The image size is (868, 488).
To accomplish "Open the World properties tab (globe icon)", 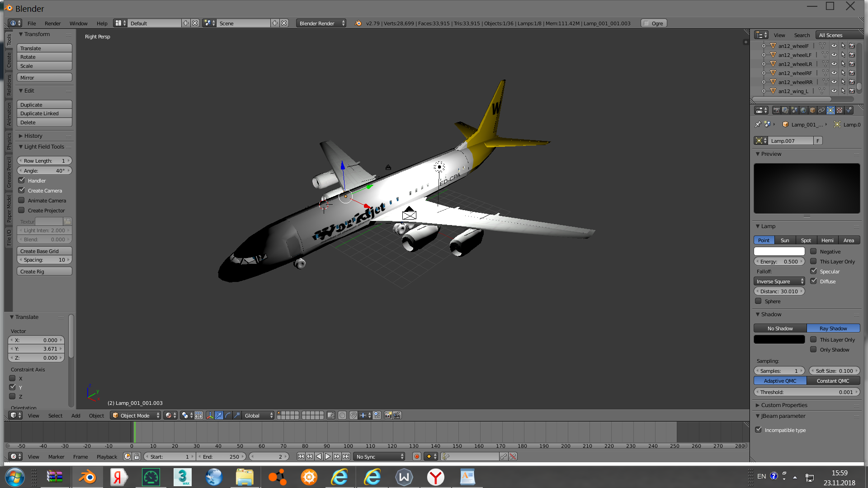I will (803, 110).
